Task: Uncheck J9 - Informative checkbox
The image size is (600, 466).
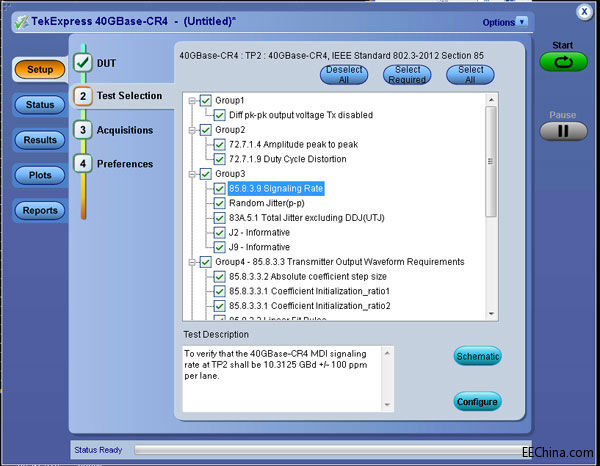Action: point(219,247)
